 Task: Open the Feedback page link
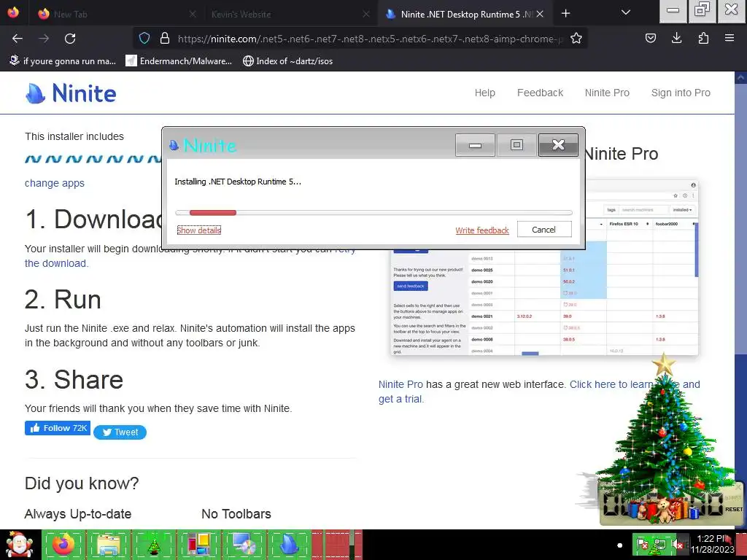pos(540,93)
